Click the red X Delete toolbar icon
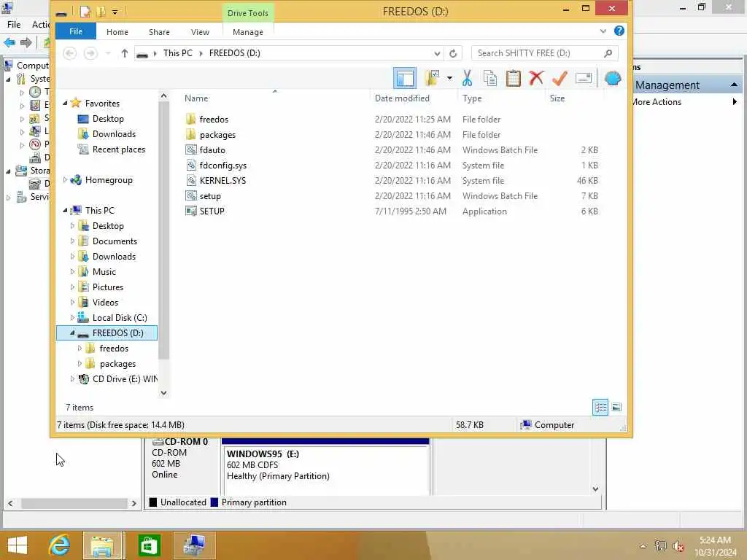 pyautogui.click(x=536, y=77)
